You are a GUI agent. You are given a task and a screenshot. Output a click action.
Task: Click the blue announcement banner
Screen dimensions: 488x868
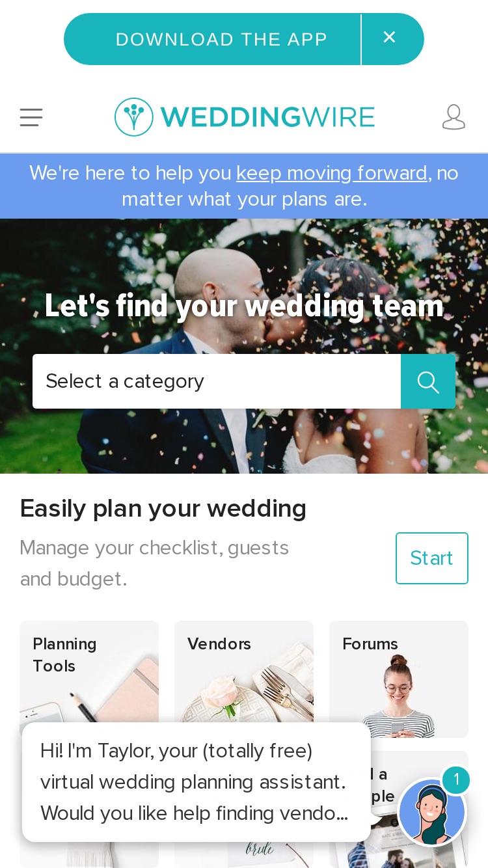(x=244, y=186)
